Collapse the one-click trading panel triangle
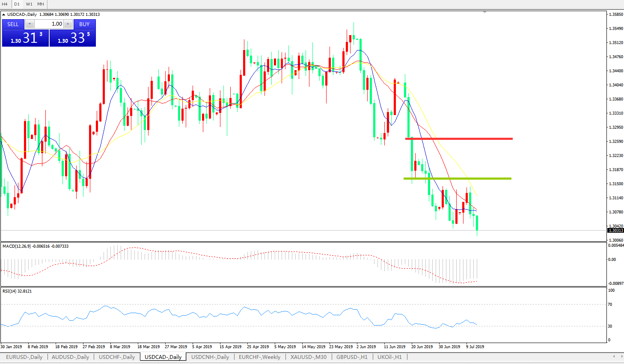Image resolution: width=624 pixels, height=364 pixels. pos(4,15)
